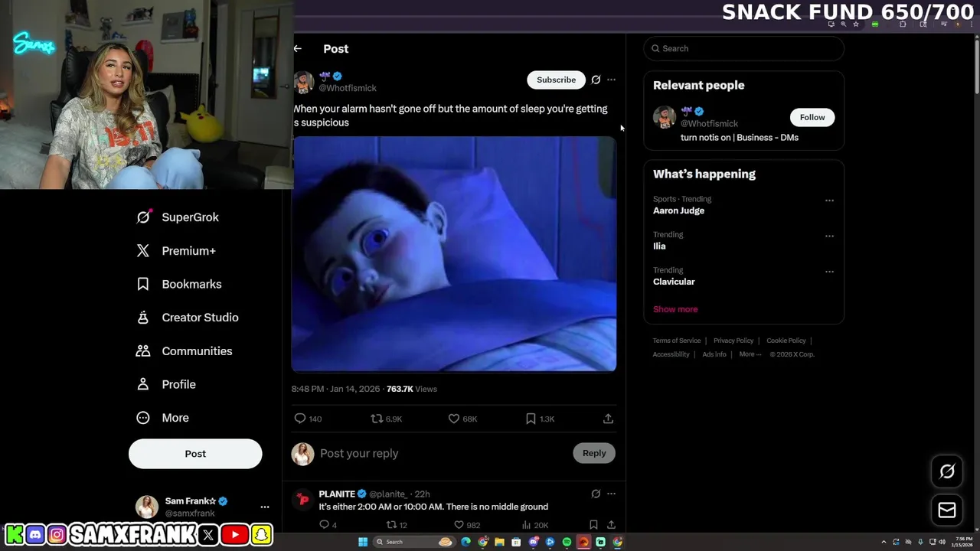Viewport: 980px width, 551px height.
Task: Open more options on main post
Action: coord(611,80)
